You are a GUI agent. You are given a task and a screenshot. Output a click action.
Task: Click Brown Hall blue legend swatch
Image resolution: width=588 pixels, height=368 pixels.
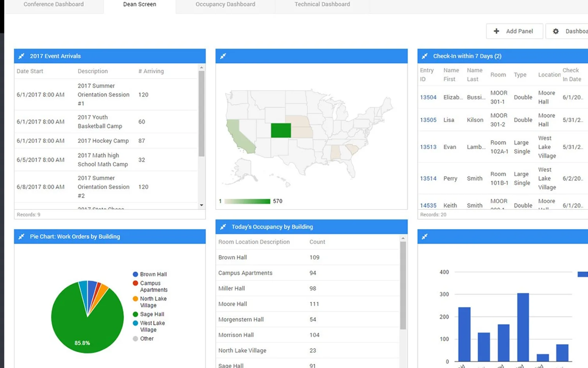(135, 274)
